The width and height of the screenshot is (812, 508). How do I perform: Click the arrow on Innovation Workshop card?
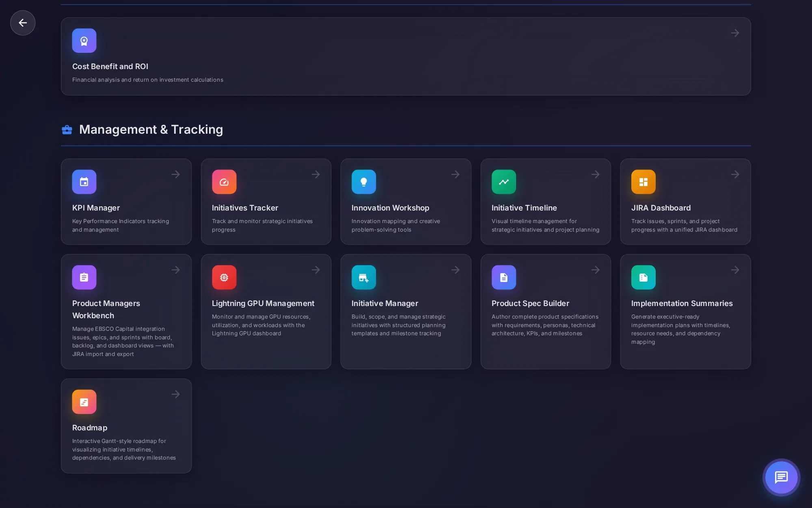click(x=456, y=174)
